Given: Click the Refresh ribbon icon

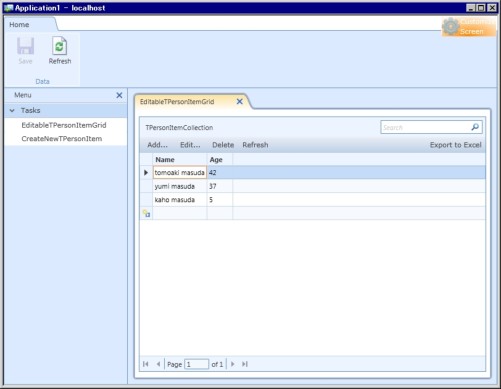Looking at the screenshot, I should (60, 46).
